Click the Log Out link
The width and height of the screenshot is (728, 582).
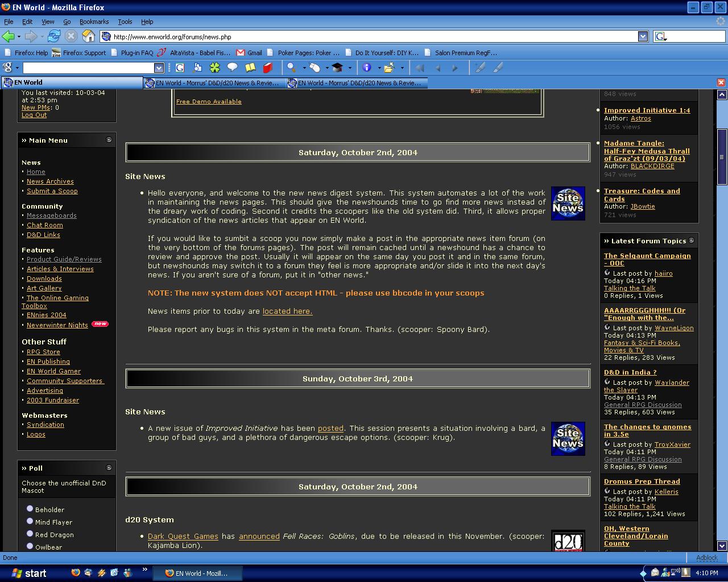click(x=34, y=115)
